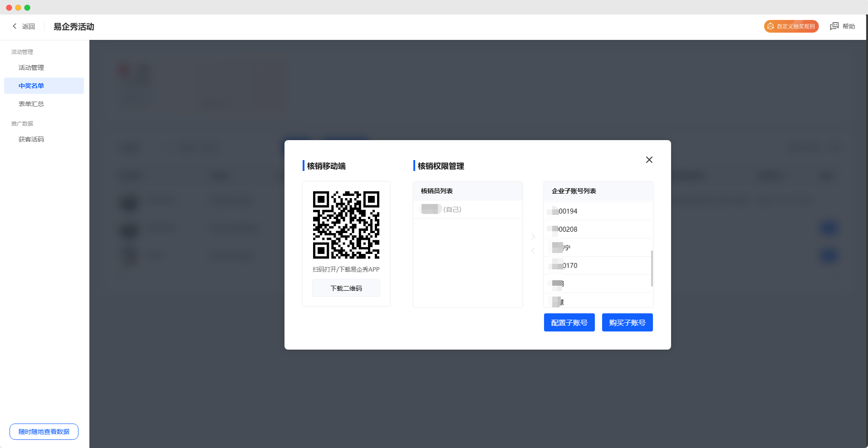Click the macOS yellow minimize button
The width and height of the screenshot is (868, 448).
click(x=18, y=8)
